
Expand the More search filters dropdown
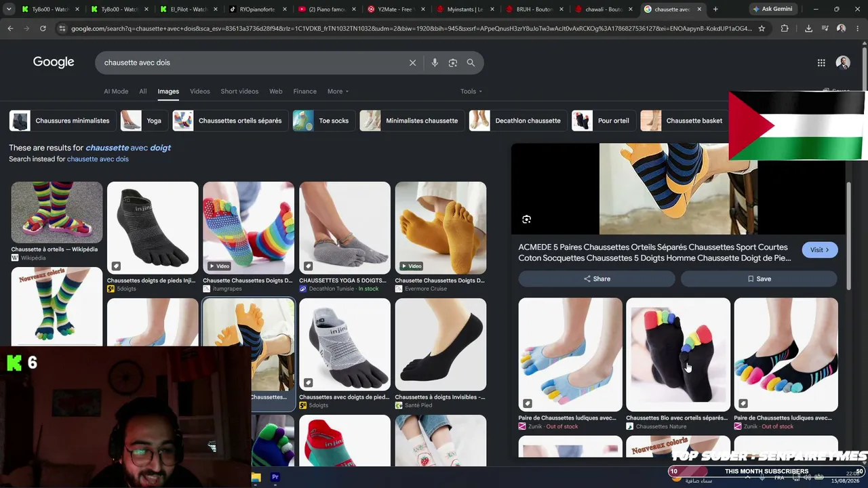338,91
